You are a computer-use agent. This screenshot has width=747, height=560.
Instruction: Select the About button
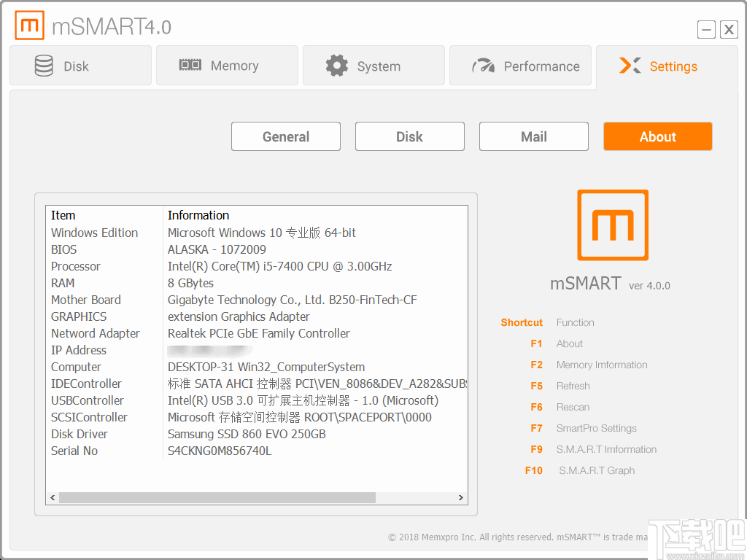pyautogui.click(x=657, y=136)
